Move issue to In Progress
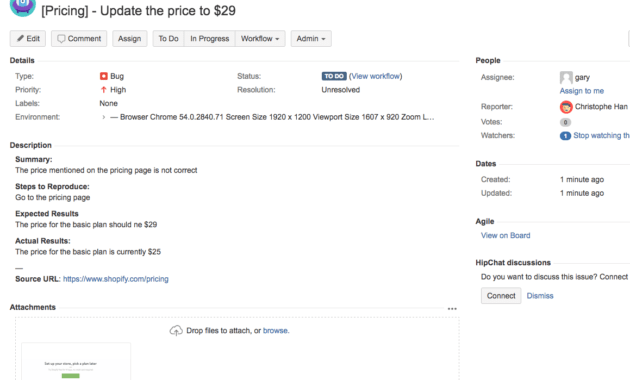630x380 pixels. tap(209, 39)
